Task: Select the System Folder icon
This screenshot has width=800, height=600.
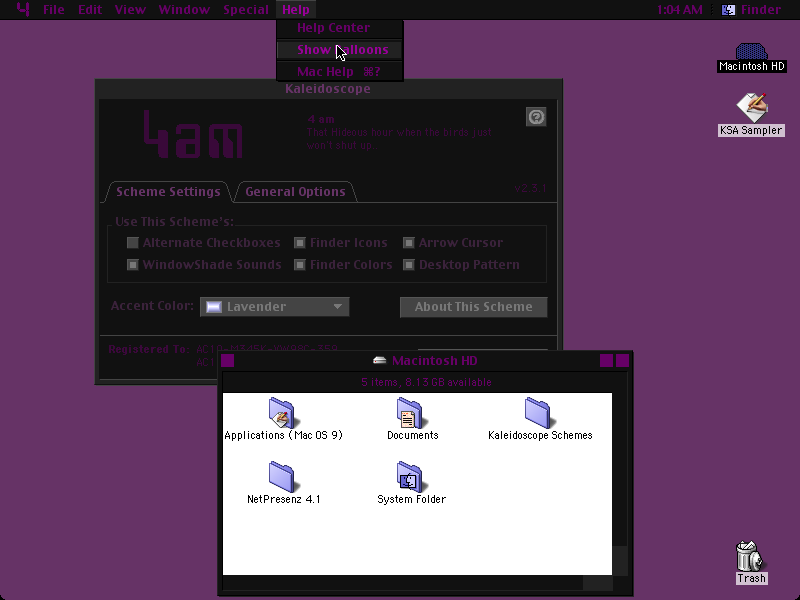Action: click(410, 477)
